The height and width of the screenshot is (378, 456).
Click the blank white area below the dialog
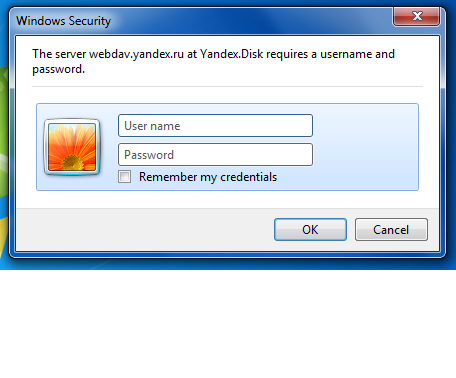point(228,323)
